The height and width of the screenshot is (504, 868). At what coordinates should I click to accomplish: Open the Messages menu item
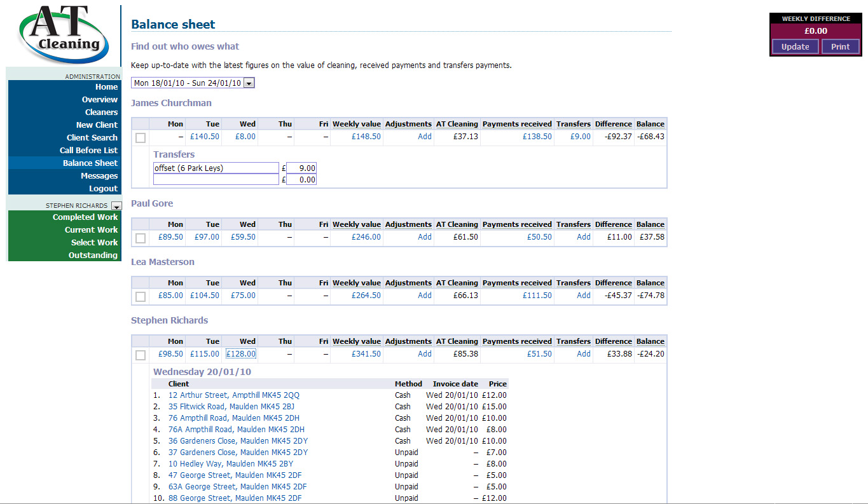pyautogui.click(x=99, y=176)
